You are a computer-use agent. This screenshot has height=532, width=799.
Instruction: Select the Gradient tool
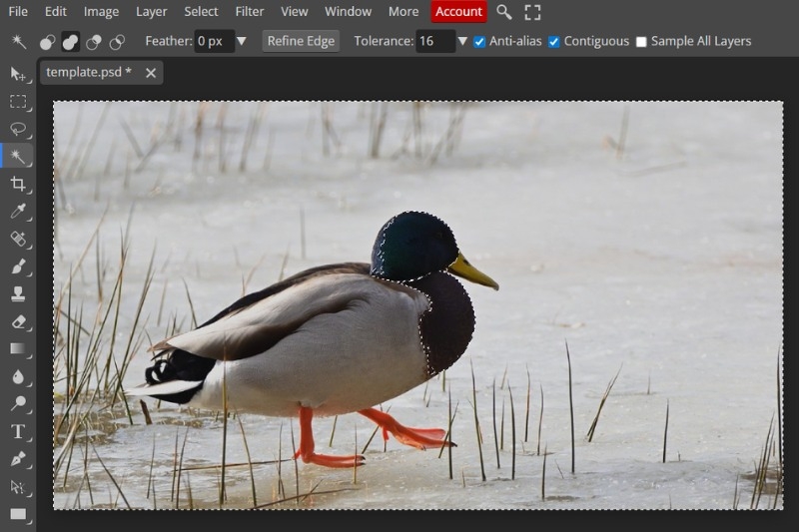18,348
